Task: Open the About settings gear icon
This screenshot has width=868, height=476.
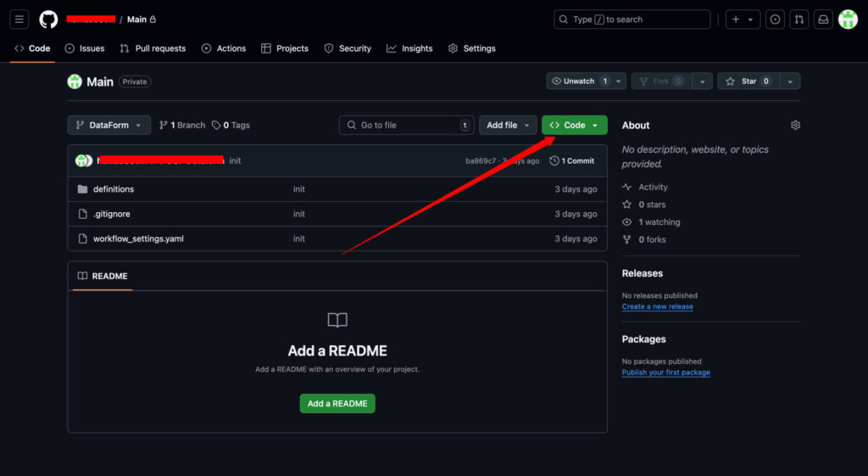Action: pyautogui.click(x=795, y=126)
